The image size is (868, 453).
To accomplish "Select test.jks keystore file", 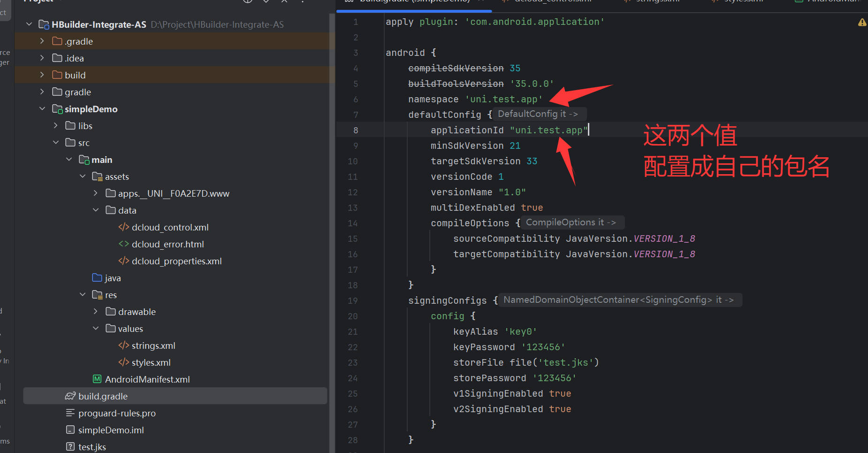I will point(92,447).
